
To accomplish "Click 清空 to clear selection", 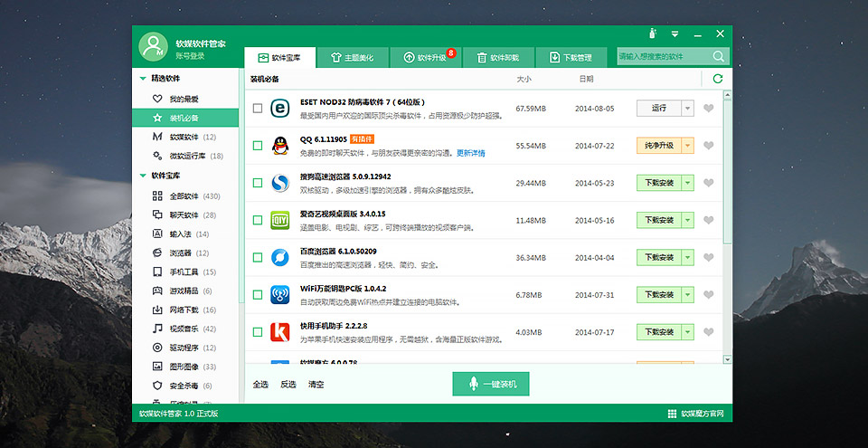I will (316, 385).
